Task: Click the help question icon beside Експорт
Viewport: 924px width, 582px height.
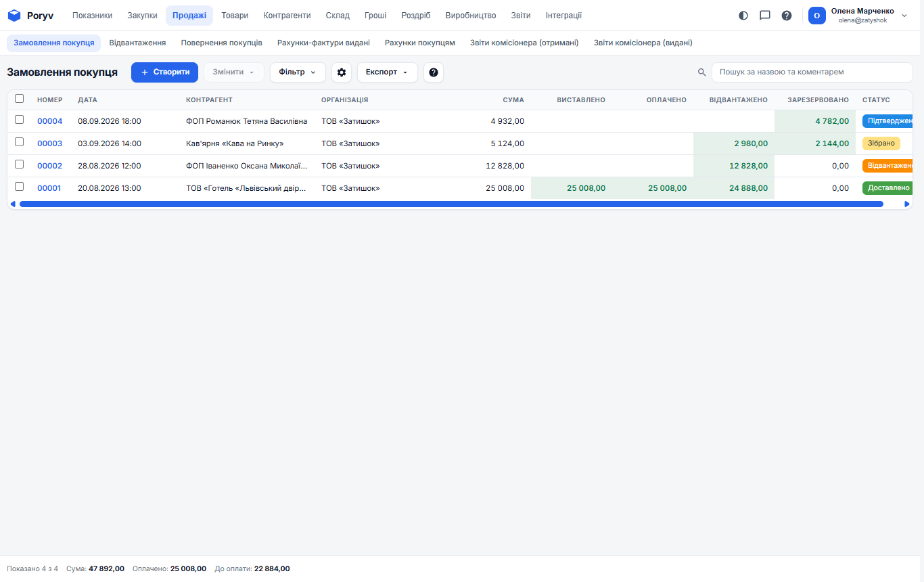Action: click(434, 72)
